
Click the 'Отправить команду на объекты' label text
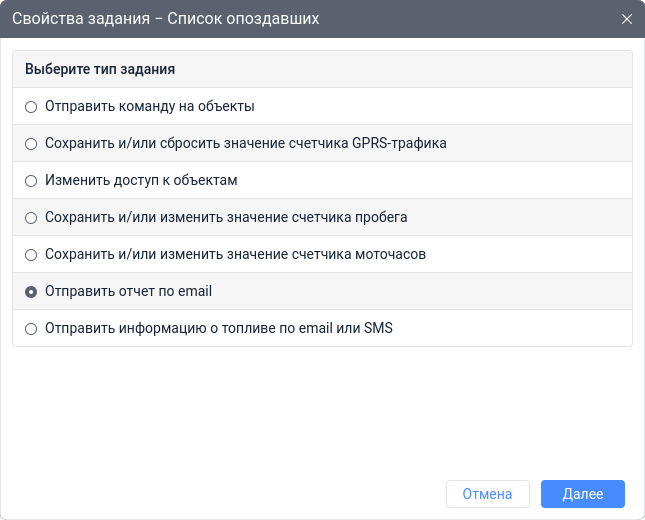click(x=149, y=106)
